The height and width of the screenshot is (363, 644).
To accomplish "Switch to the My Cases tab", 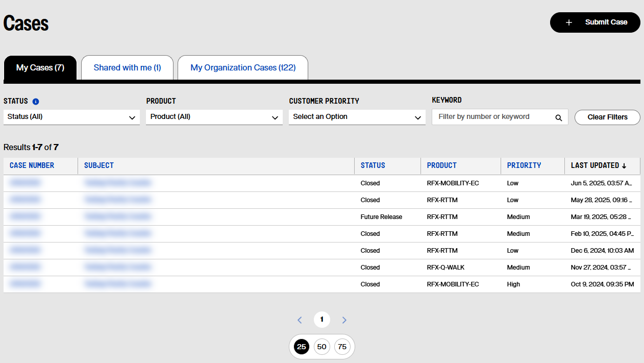I will click(40, 67).
